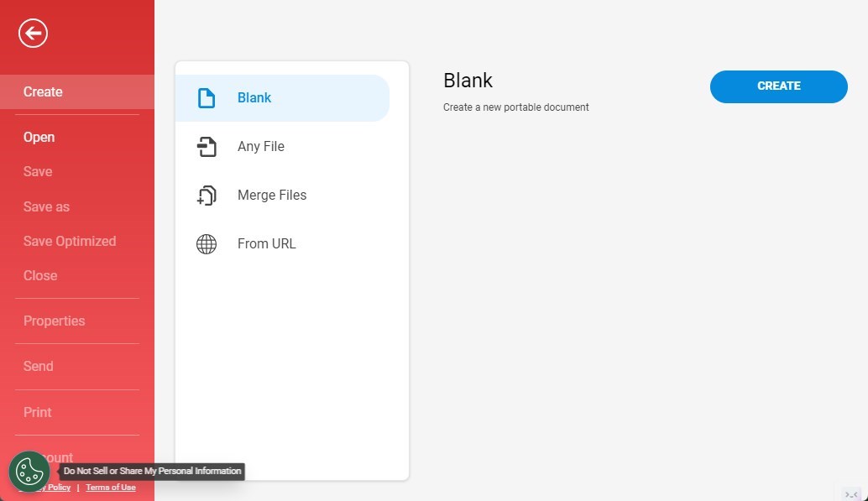Image resolution: width=868 pixels, height=501 pixels.
Task: Click Print in the sidebar
Action: point(37,412)
